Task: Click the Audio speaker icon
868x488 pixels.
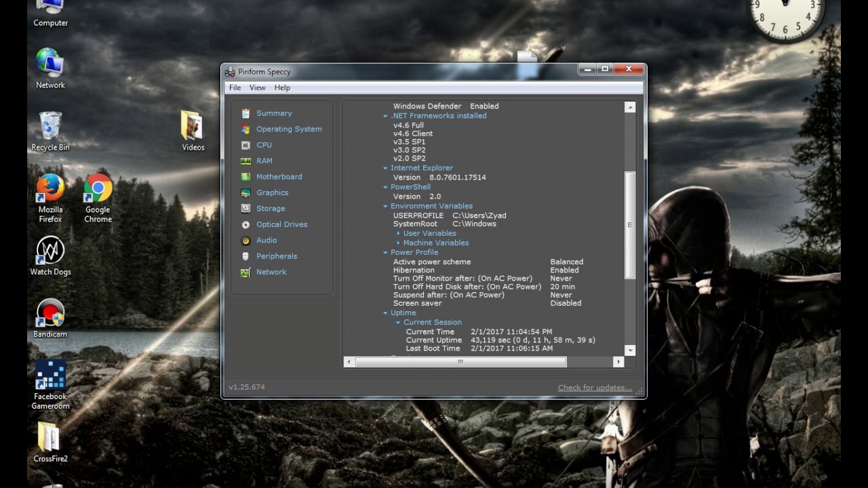Action: [245, 240]
